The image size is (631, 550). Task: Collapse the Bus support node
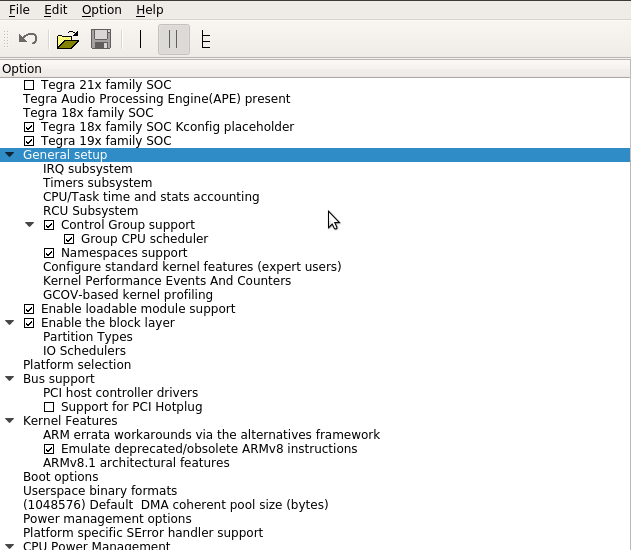10,379
